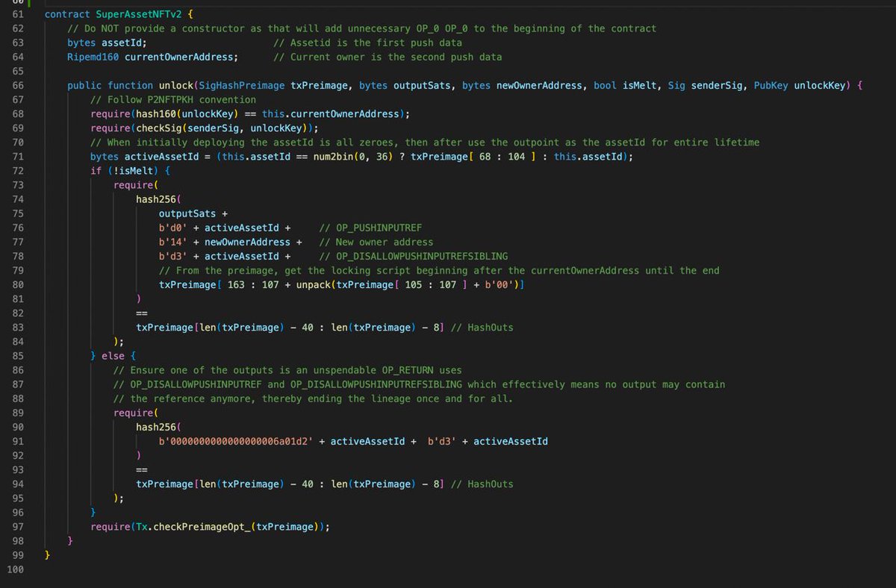
Task: Click the 'HashOuts' comment on line 83
Action: 482,328
